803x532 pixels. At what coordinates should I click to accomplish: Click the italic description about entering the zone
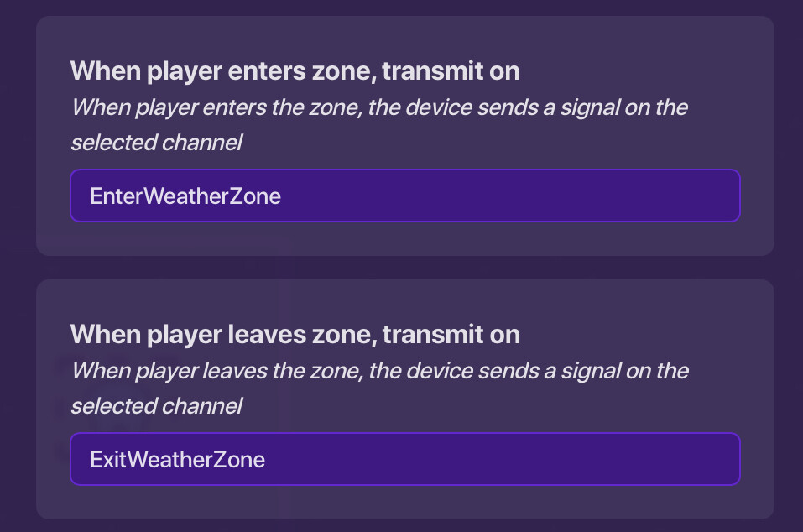[378, 108]
